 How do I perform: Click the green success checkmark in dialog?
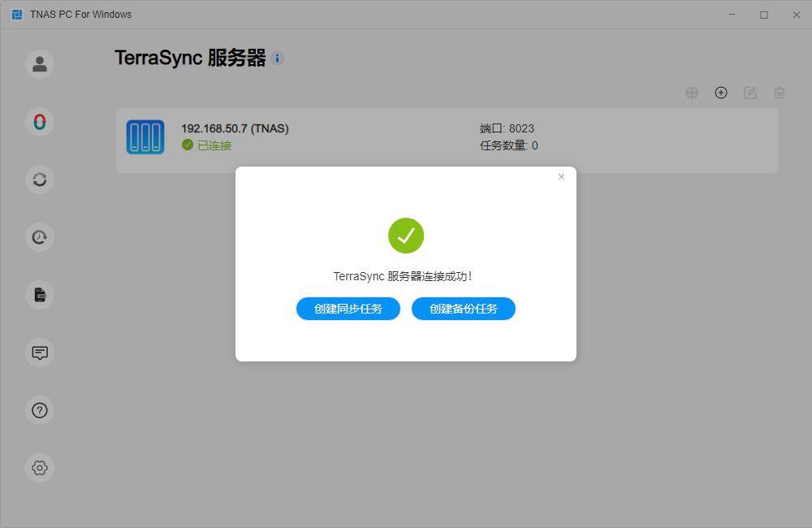406,236
